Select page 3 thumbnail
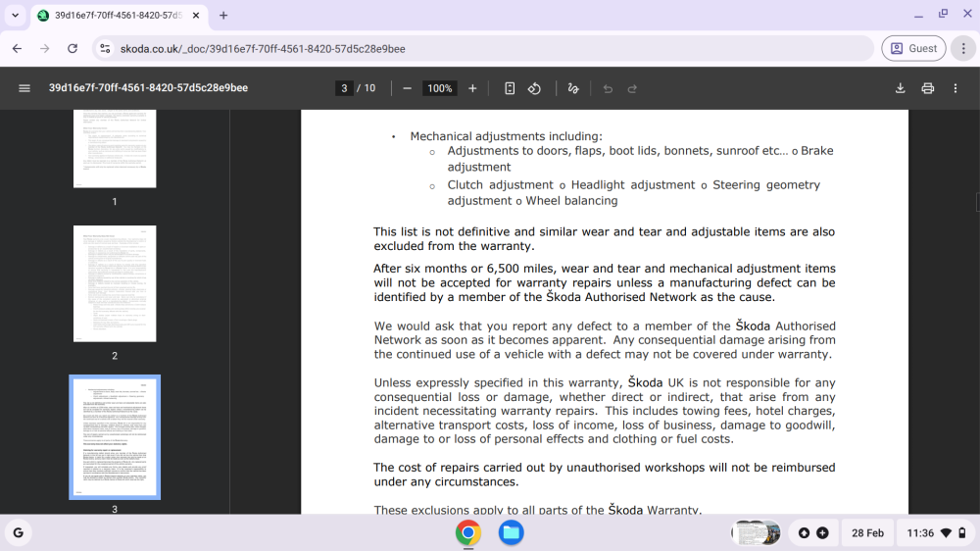Viewport: 980px width, 551px height. pos(115,436)
